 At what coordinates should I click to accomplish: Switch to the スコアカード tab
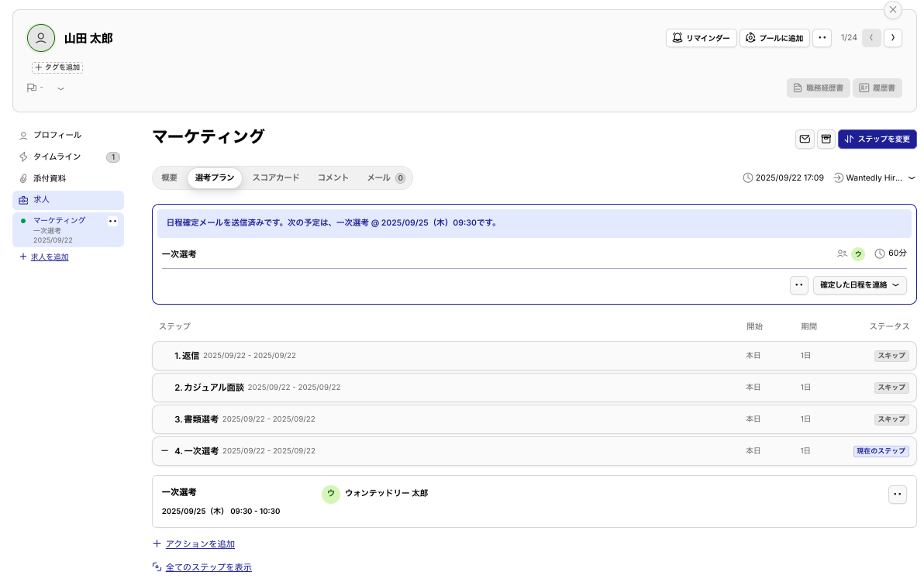[x=275, y=177]
